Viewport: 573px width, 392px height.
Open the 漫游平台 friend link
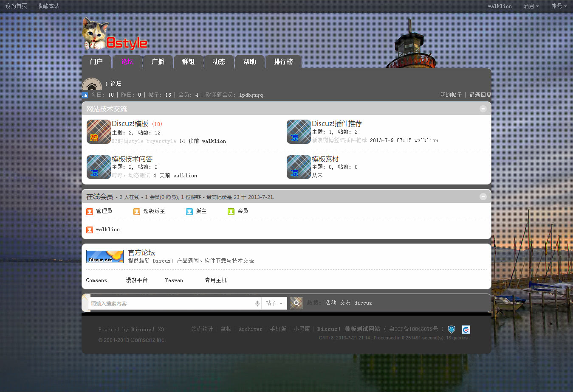[137, 280]
